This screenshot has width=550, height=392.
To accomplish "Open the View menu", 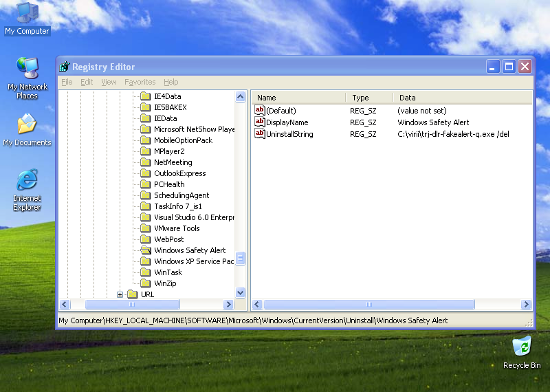I will pos(109,82).
